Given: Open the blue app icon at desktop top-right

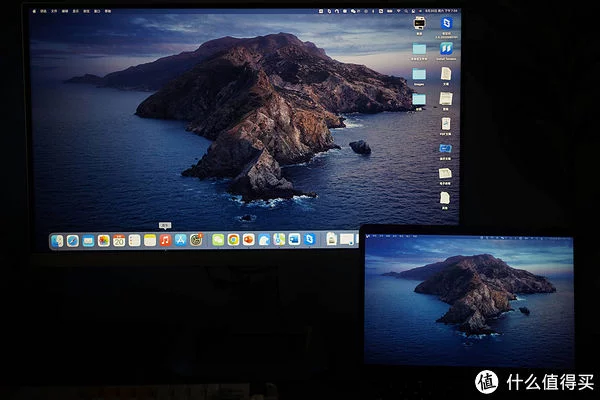Looking at the screenshot, I should (x=446, y=23).
